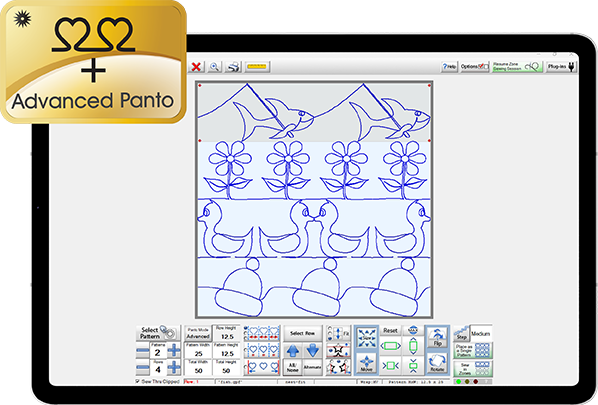Click the Total Height value 50
The image size is (598, 405).
point(227,367)
